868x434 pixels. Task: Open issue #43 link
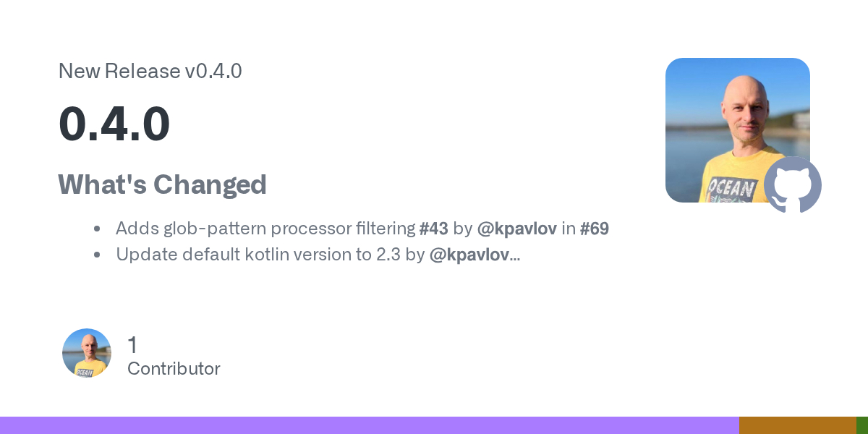pyautogui.click(x=434, y=229)
